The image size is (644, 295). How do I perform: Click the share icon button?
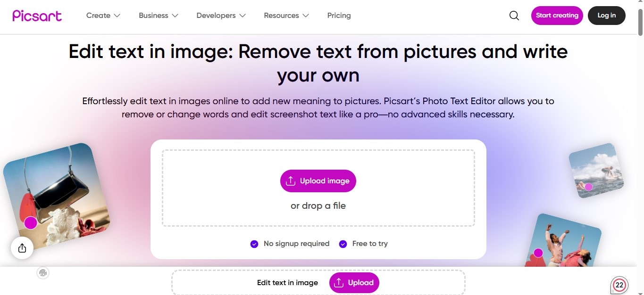coord(22,248)
